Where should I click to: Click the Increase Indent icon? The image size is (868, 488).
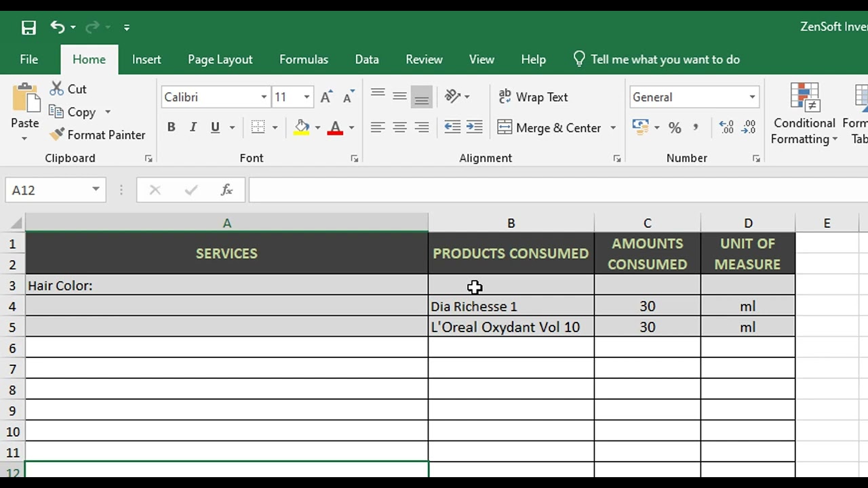[475, 127]
